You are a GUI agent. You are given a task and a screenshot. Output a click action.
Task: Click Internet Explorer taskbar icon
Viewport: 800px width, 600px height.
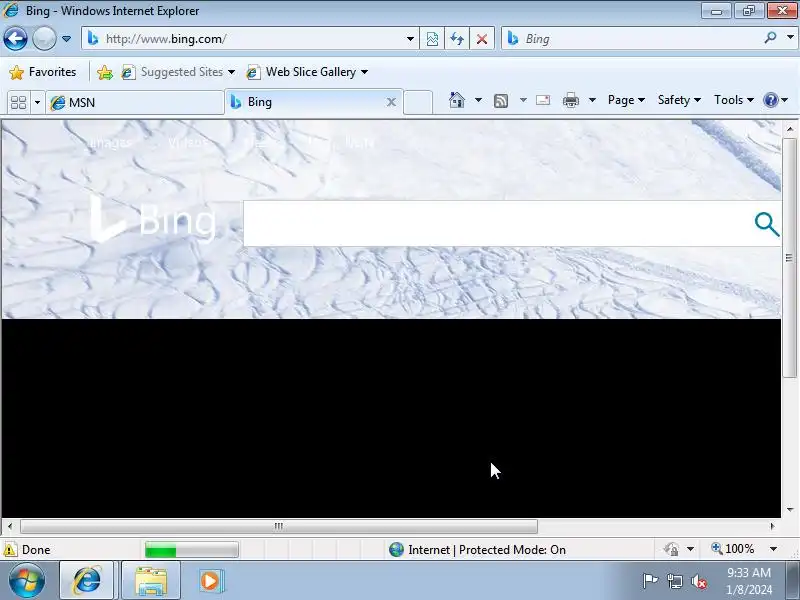point(87,580)
